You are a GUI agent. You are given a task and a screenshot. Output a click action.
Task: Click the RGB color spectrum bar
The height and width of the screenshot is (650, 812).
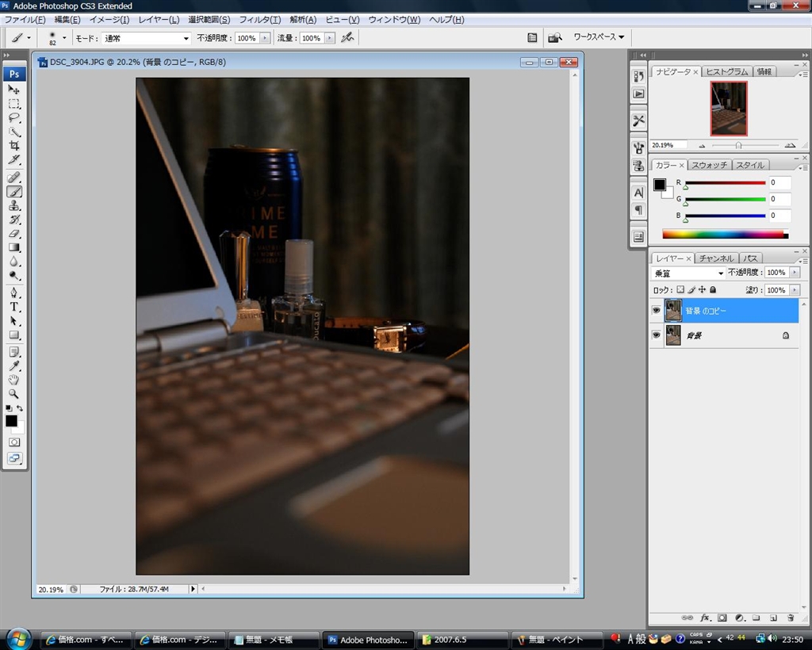(725, 234)
